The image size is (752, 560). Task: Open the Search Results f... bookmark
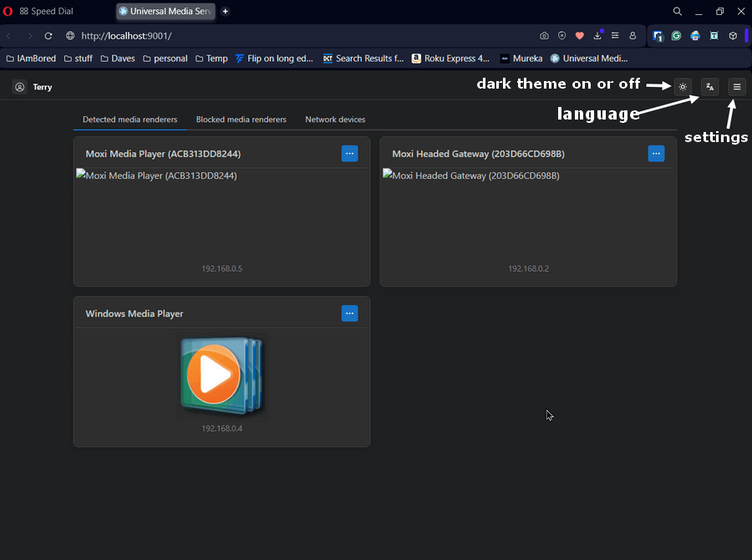pos(363,59)
